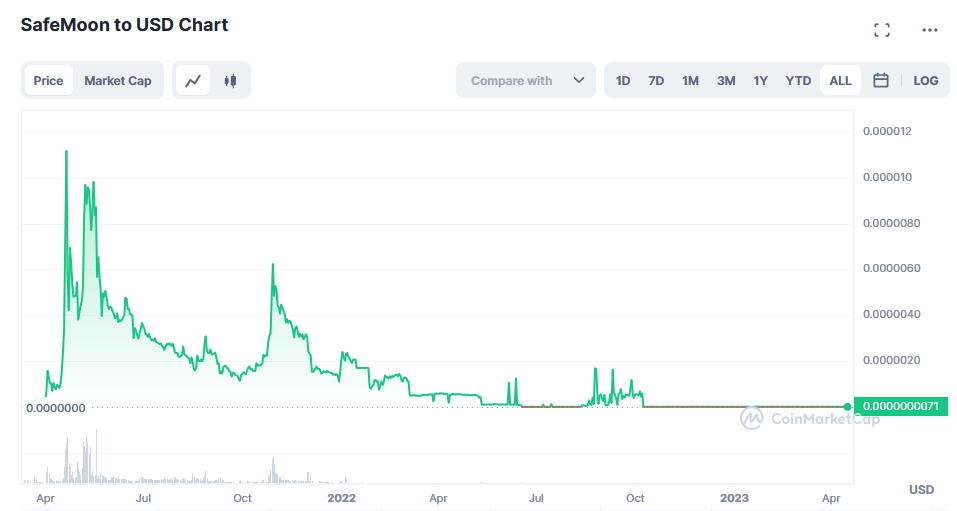Open the calendar date range picker
This screenshot has width=957, height=511.
(881, 80)
